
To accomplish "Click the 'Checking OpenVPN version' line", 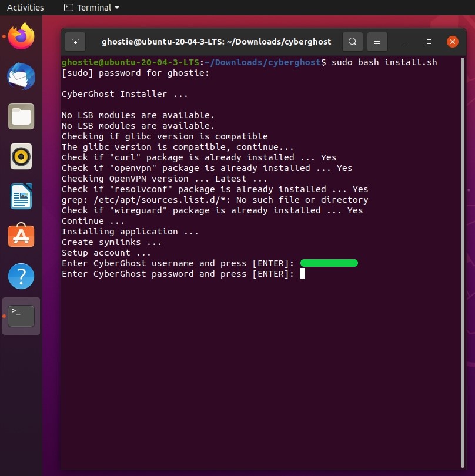I will tap(164, 179).
